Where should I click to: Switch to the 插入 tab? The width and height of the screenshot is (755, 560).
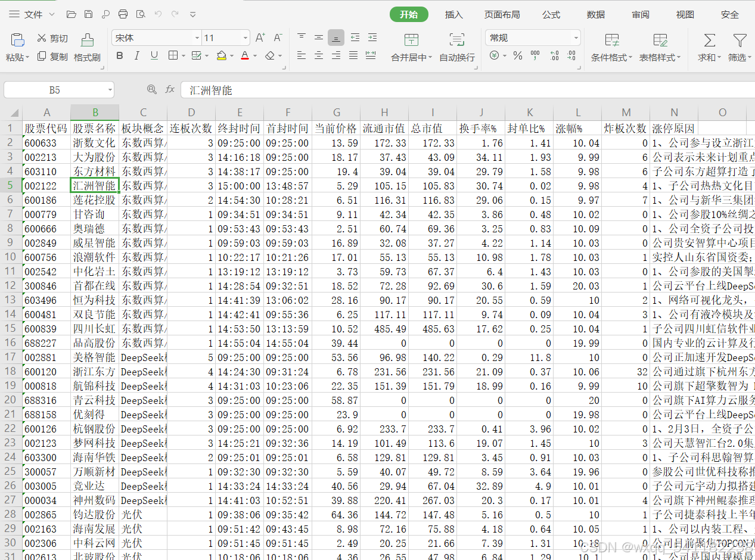tap(454, 14)
